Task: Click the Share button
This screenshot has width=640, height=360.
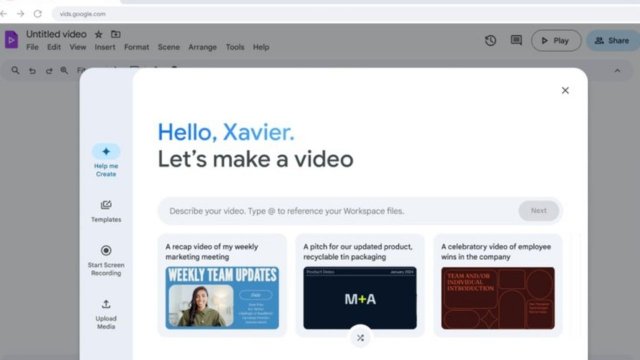Action: click(x=613, y=40)
